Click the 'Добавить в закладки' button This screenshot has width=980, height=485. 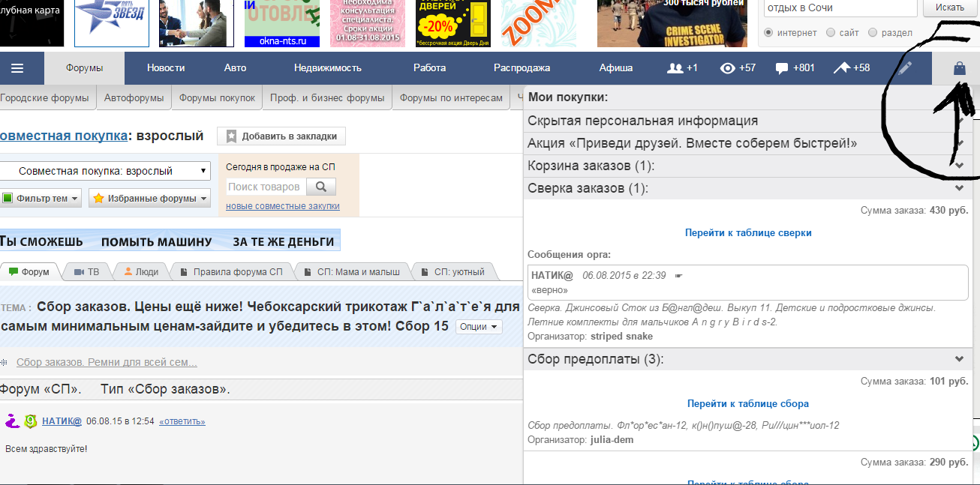click(281, 136)
